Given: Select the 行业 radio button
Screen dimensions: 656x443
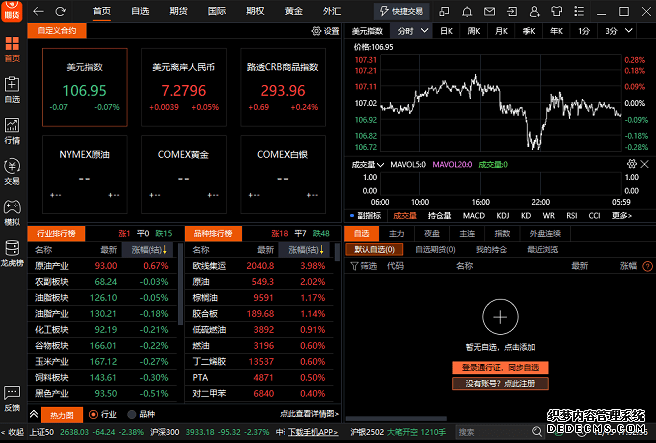Looking at the screenshot, I should (x=94, y=414).
